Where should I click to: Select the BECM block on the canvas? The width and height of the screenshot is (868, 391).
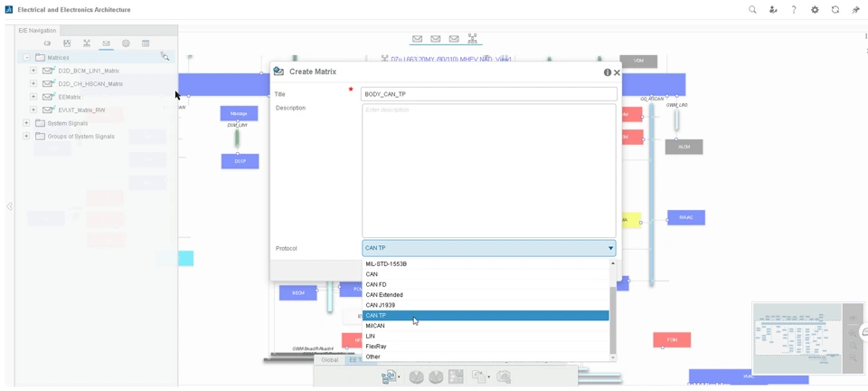click(297, 292)
